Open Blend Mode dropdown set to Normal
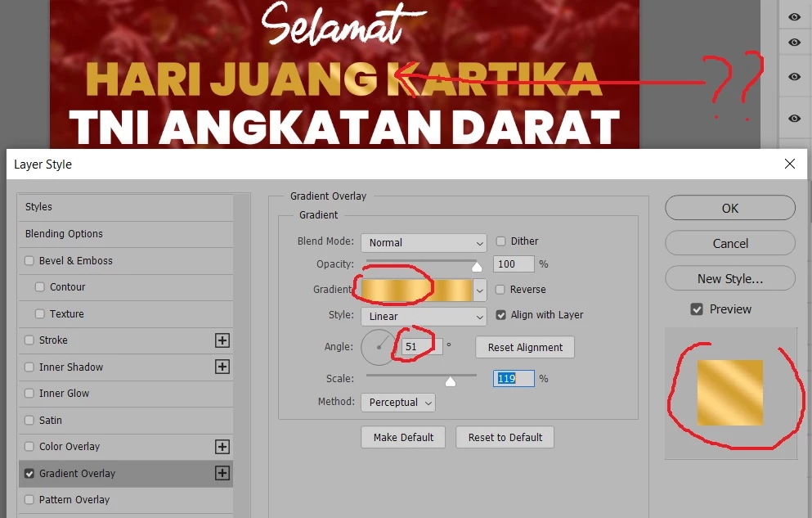The width and height of the screenshot is (812, 518). click(424, 243)
